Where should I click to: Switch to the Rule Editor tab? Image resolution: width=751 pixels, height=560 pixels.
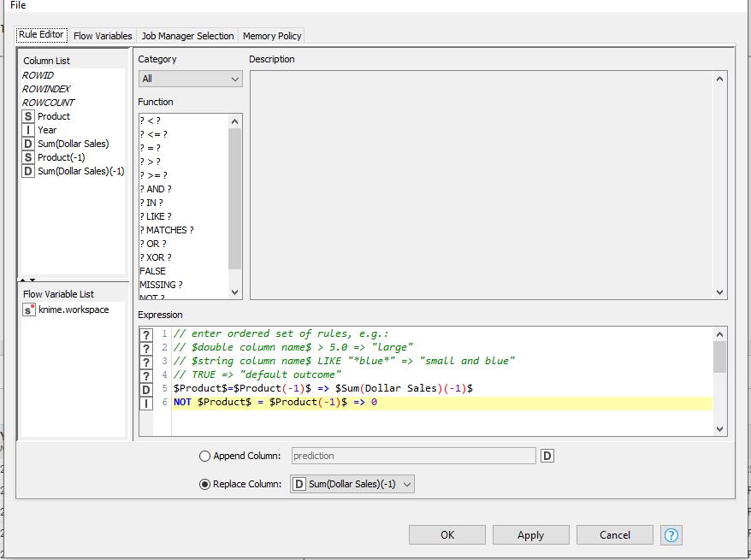41,34
